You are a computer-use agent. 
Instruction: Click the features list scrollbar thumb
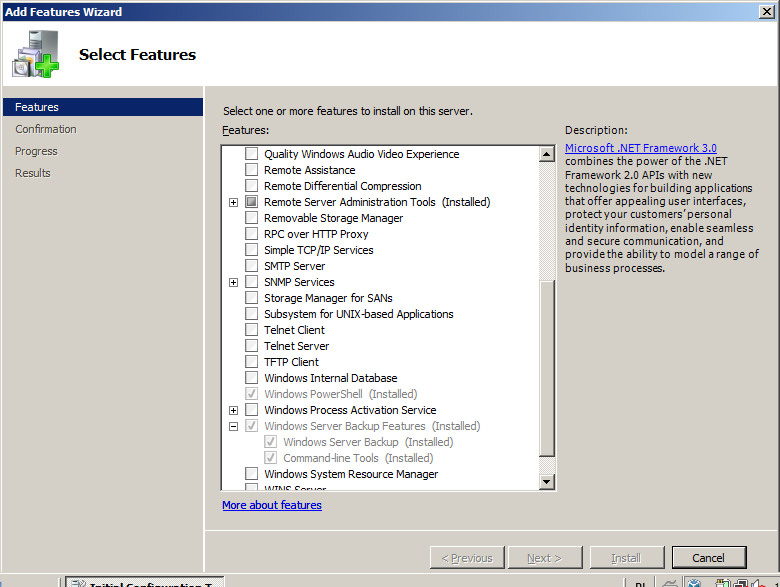tap(547, 368)
